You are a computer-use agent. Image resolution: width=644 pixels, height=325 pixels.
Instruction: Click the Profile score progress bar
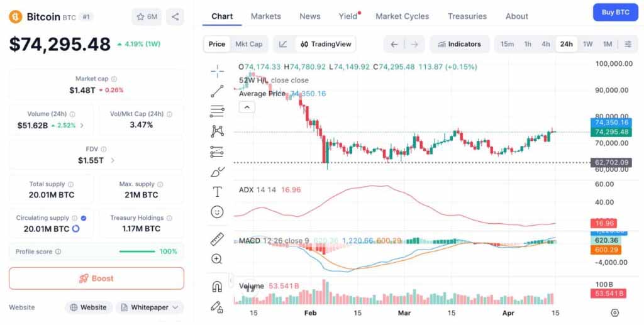(137, 251)
